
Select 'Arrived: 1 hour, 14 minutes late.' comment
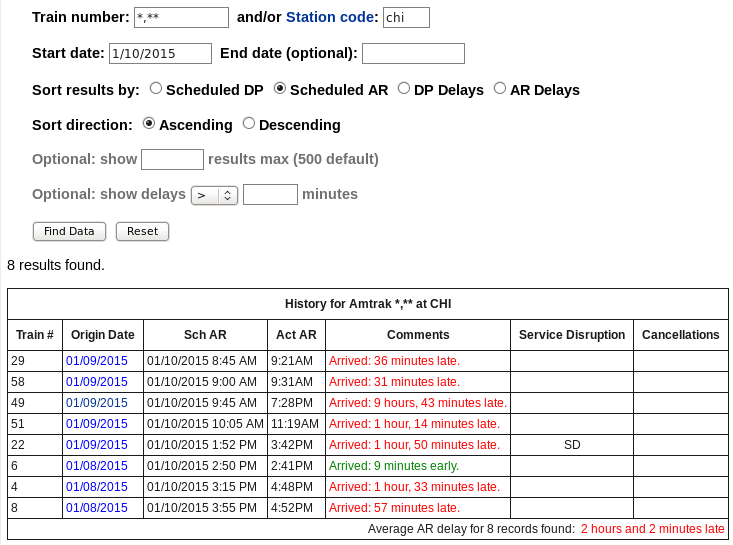click(x=415, y=424)
